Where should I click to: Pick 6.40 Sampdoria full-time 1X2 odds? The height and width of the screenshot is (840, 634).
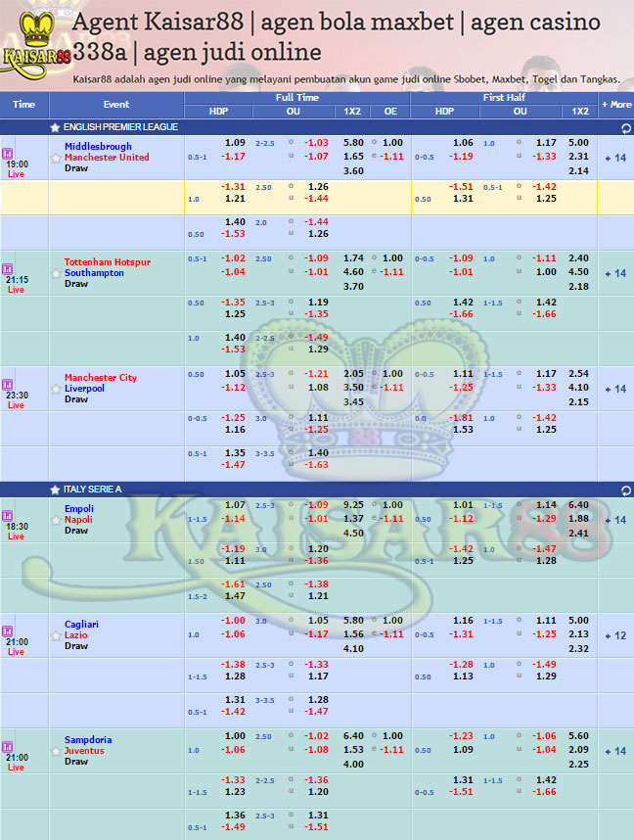pos(353,736)
